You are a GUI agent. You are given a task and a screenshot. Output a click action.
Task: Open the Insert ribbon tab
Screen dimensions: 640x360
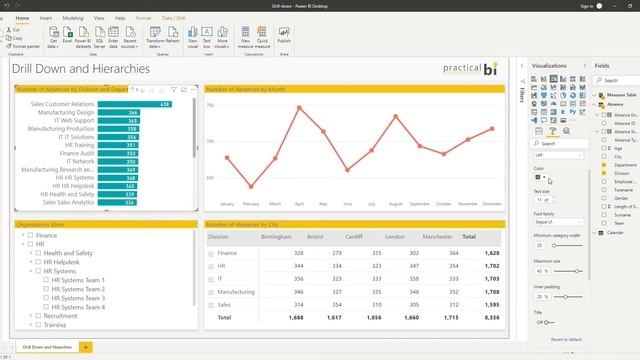tap(46, 18)
